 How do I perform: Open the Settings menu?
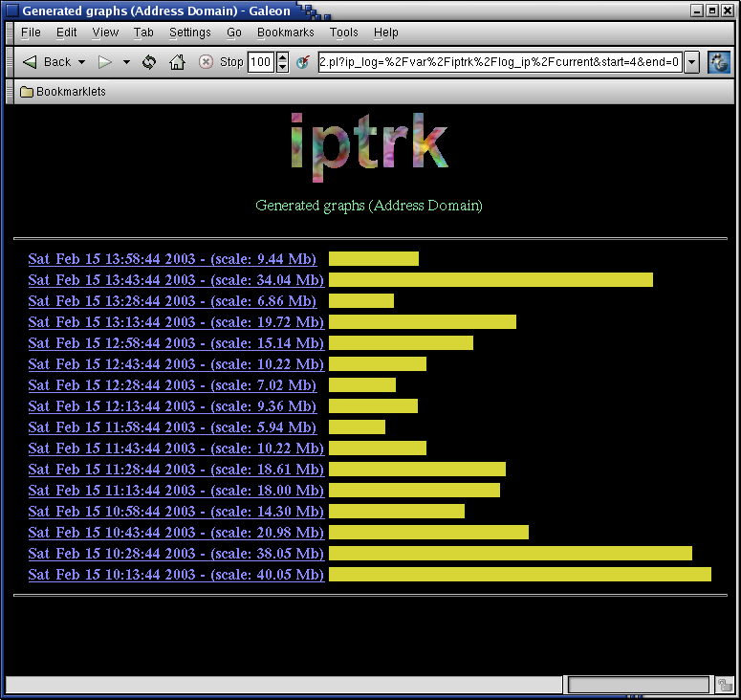190,33
